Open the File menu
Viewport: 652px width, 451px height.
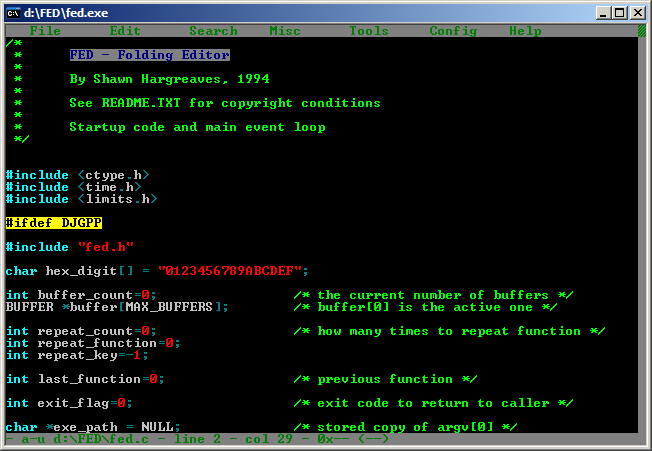pos(45,31)
